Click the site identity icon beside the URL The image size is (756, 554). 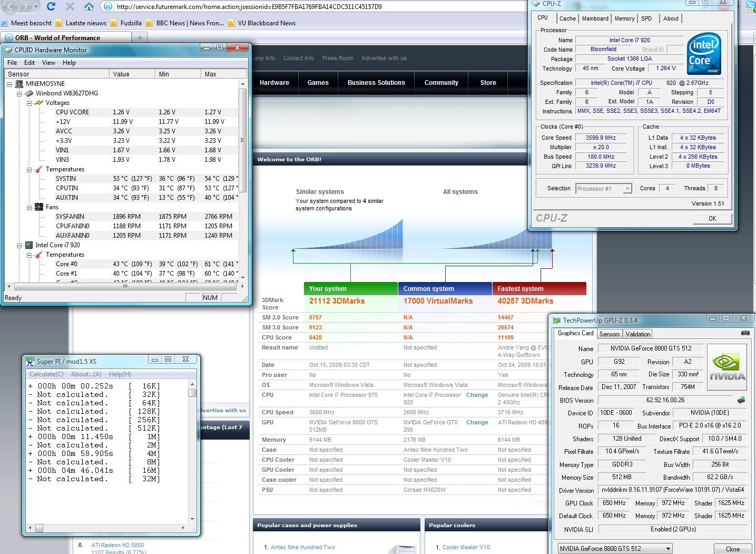108,6
